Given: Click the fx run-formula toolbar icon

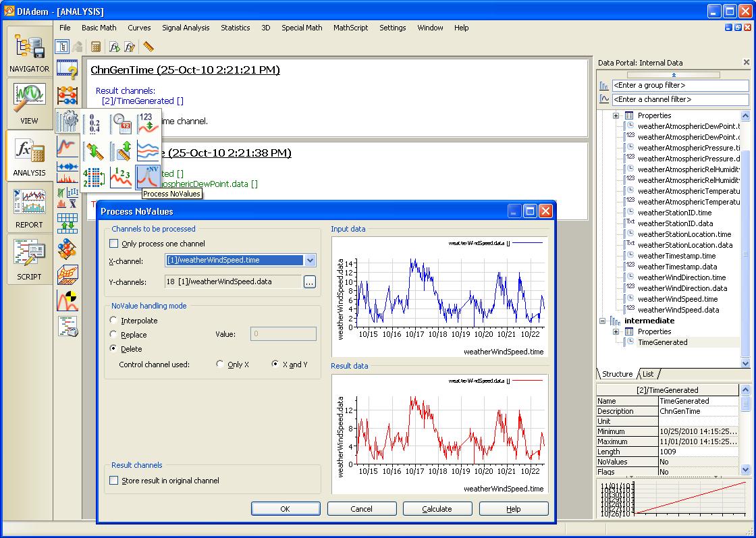Looking at the screenshot, I should click(114, 47).
